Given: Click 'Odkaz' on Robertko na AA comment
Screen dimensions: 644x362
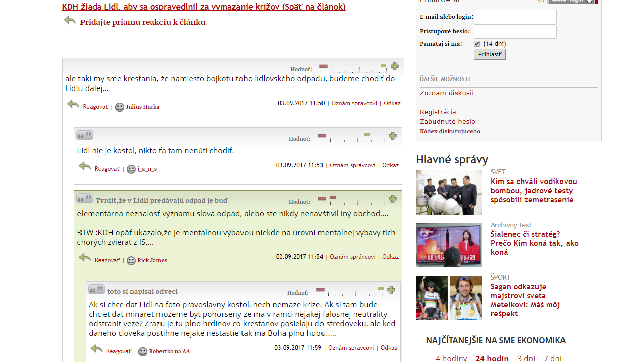Looking at the screenshot, I should click(x=389, y=348).
